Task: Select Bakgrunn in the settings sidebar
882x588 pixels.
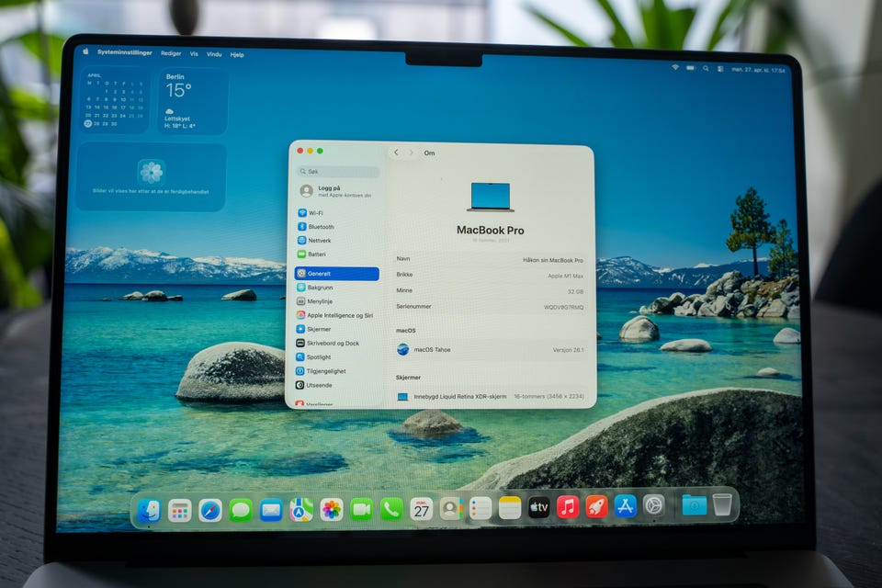Action: pos(336,288)
